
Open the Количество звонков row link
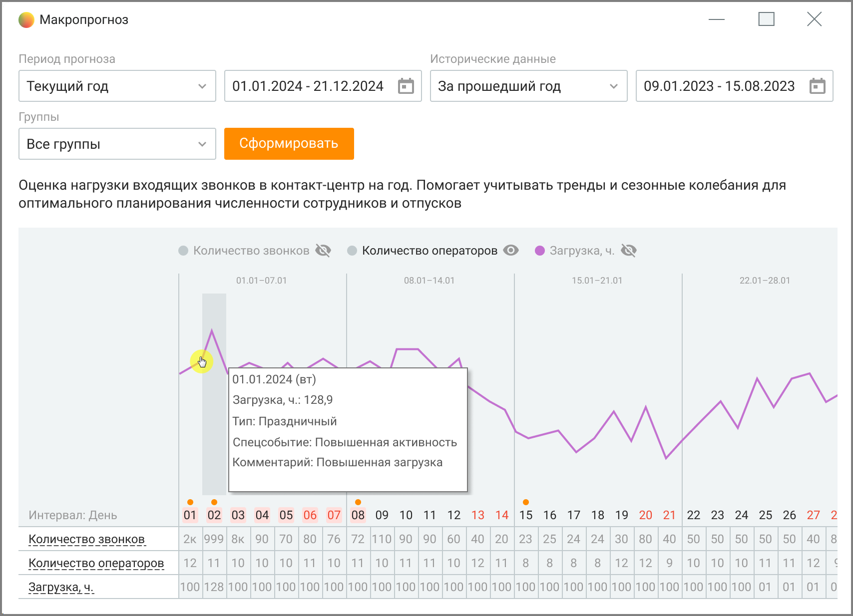[87, 539]
